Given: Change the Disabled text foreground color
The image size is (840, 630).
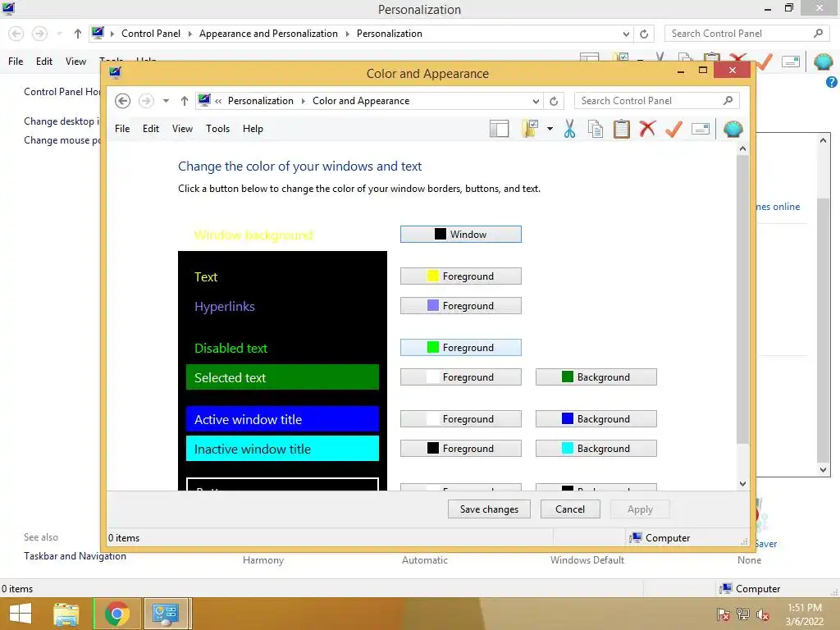Looking at the screenshot, I should click(x=461, y=347).
